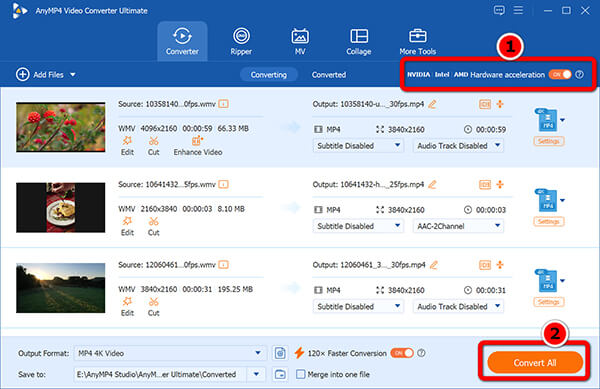600x389 pixels.
Task: Switch to the MV tab
Action: tap(300, 41)
